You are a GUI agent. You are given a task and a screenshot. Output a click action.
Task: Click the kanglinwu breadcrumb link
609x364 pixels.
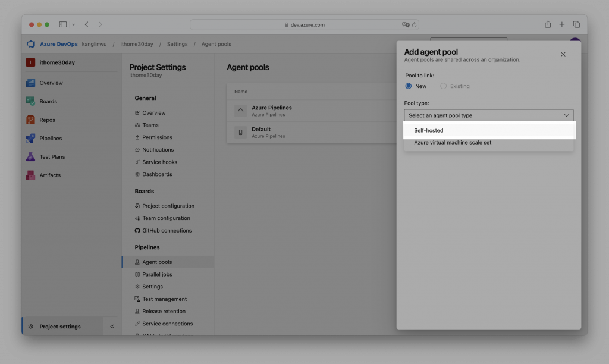[94, 44]
